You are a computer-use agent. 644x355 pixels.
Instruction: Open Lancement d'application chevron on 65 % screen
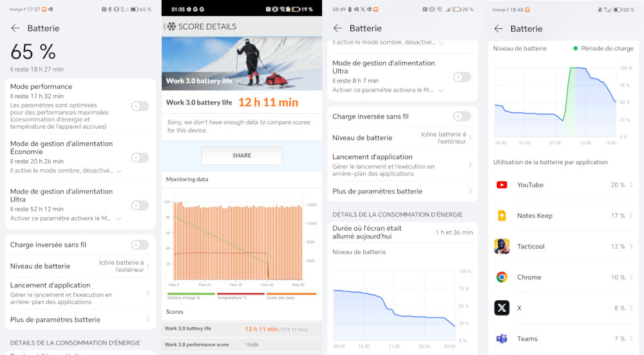(x=148, y=293)
